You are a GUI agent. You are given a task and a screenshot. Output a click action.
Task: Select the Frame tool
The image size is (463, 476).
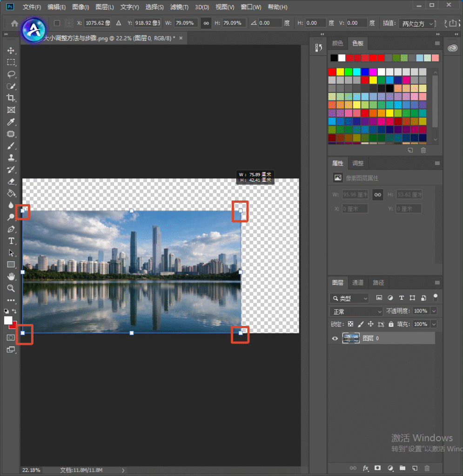pyautogui.click(x=11, y=110)
